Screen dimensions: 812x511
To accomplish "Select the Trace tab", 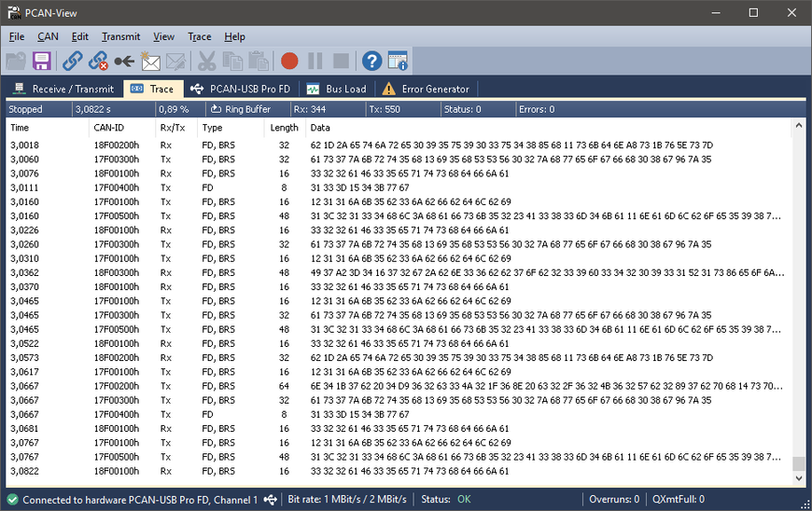I will click(153, 89).
